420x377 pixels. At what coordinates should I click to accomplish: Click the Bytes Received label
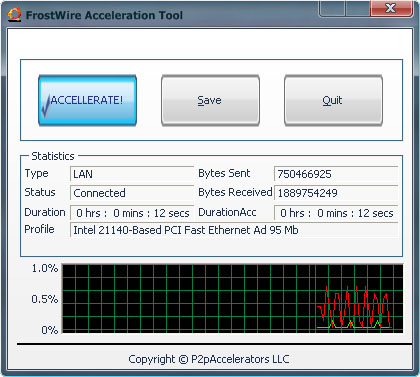[235, 192]
